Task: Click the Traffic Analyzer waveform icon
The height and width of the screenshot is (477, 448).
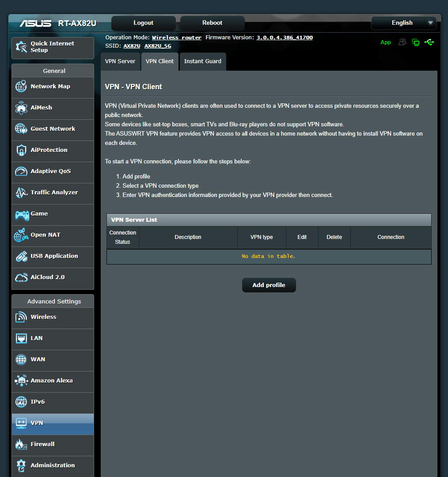Action: tap(21, 193)
